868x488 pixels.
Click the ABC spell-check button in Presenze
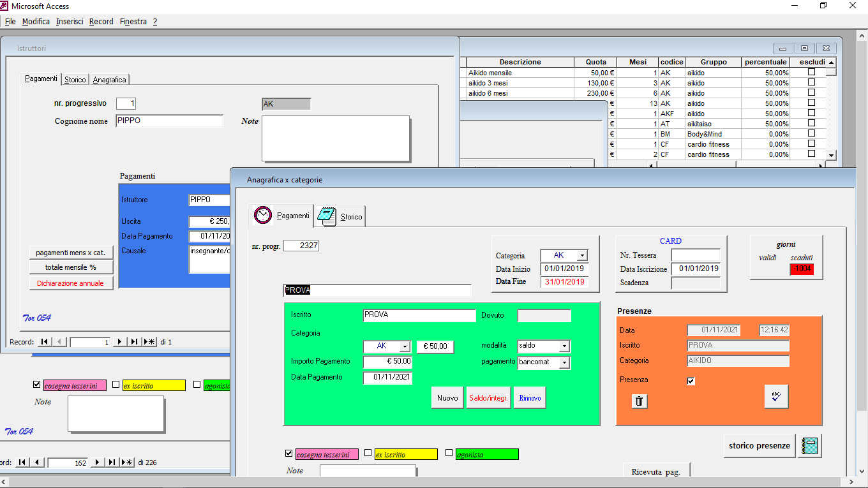[776, 397]
